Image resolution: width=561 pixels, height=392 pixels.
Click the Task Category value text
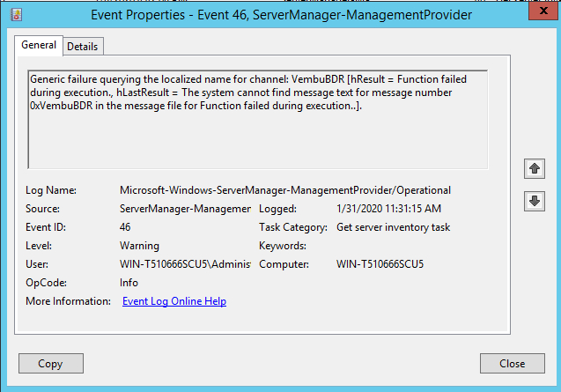394,227
